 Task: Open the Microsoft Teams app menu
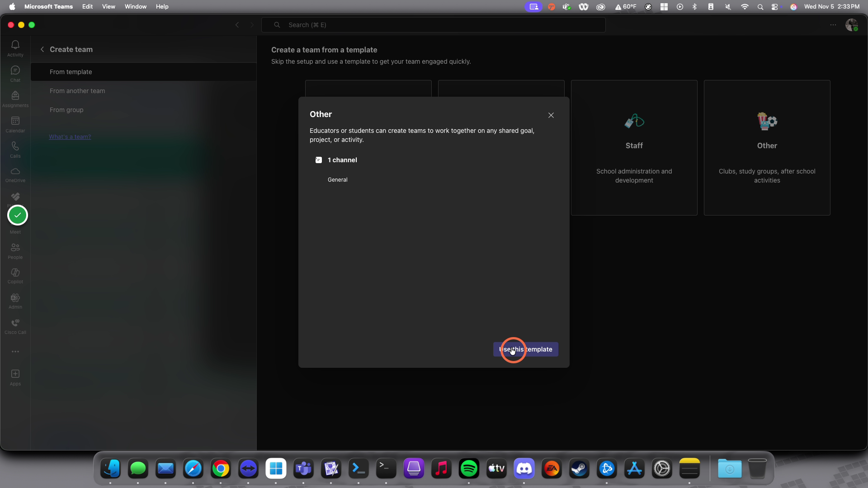tap(48, 6)
